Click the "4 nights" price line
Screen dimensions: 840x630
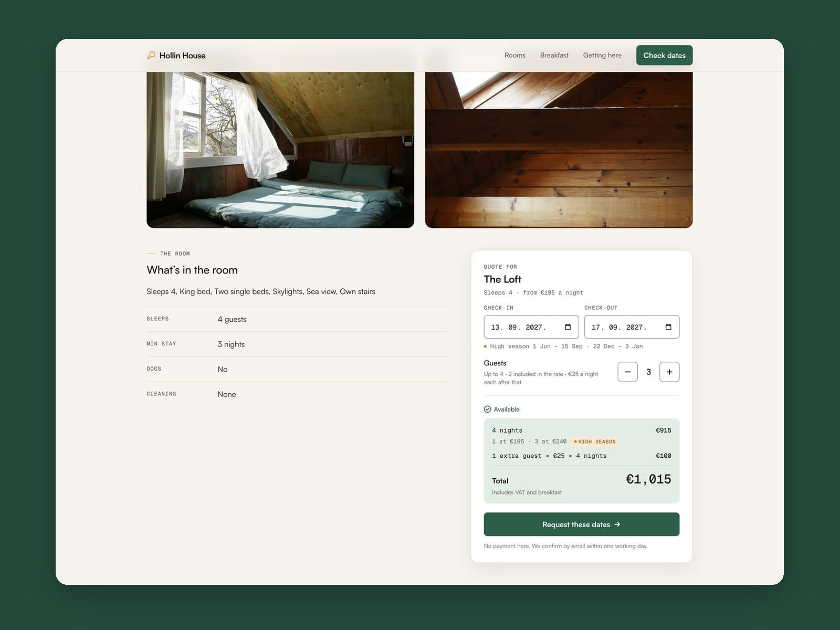507,430
